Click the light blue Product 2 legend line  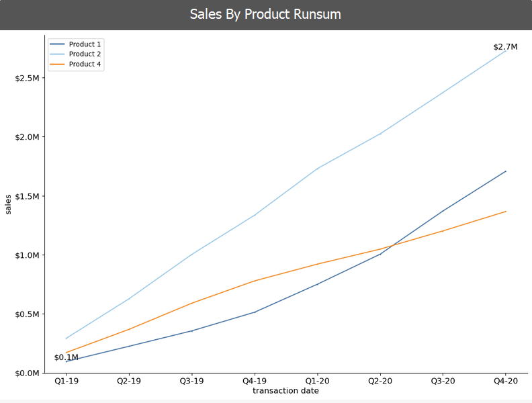click(57, 54)
